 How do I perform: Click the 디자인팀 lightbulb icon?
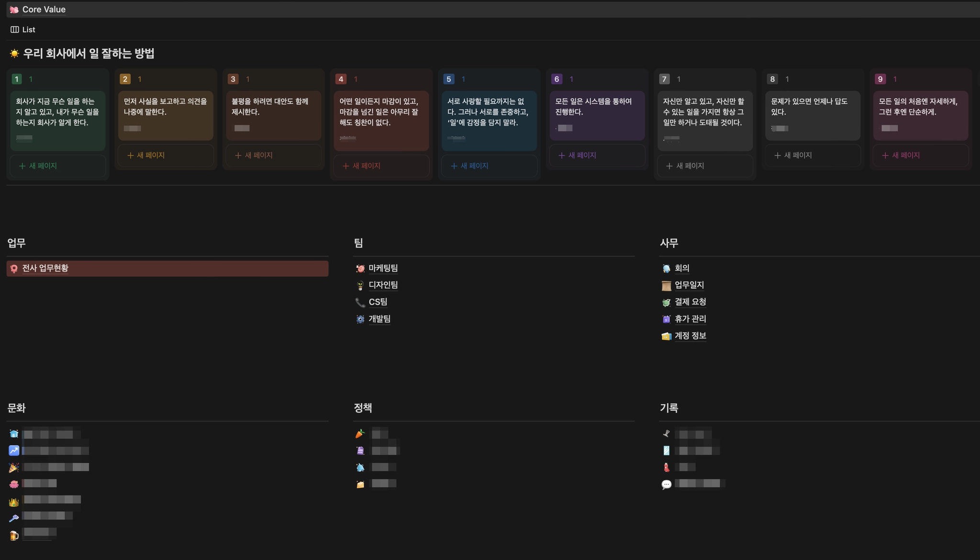[360, 285]
